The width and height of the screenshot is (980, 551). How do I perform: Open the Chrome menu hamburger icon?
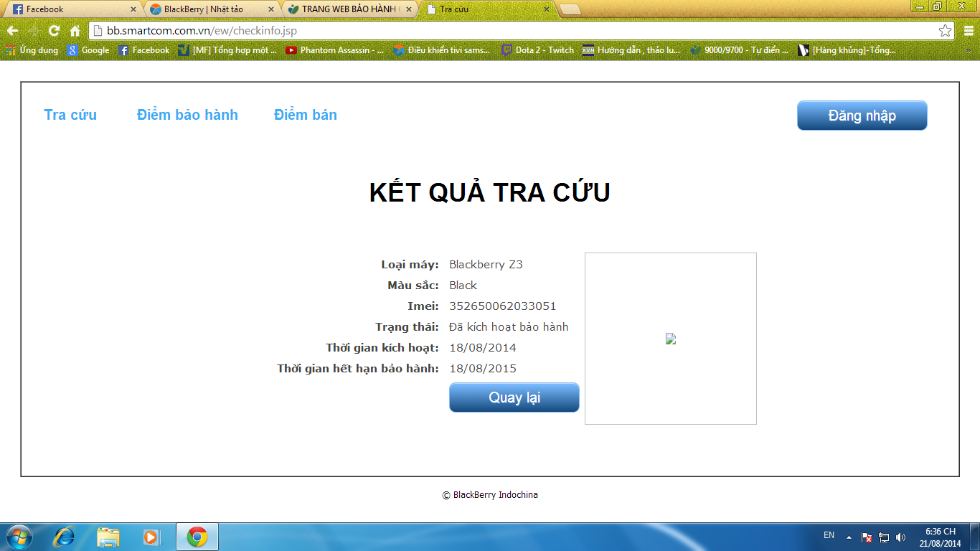969,31
